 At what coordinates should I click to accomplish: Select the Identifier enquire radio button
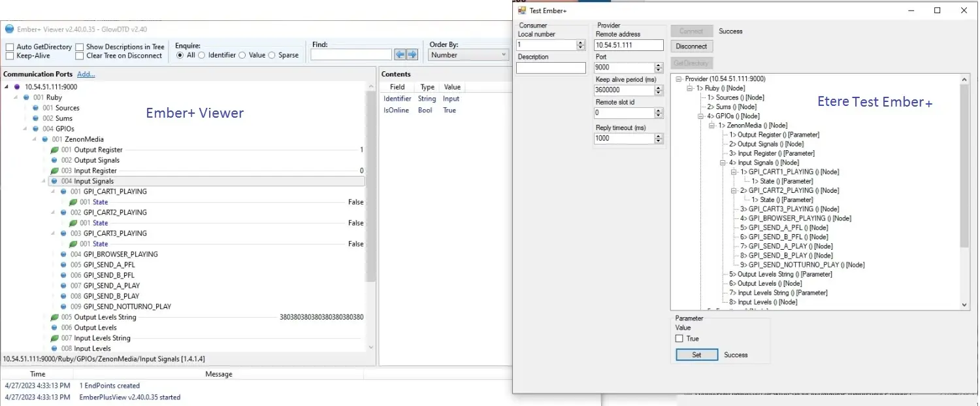tap(202, 56)
